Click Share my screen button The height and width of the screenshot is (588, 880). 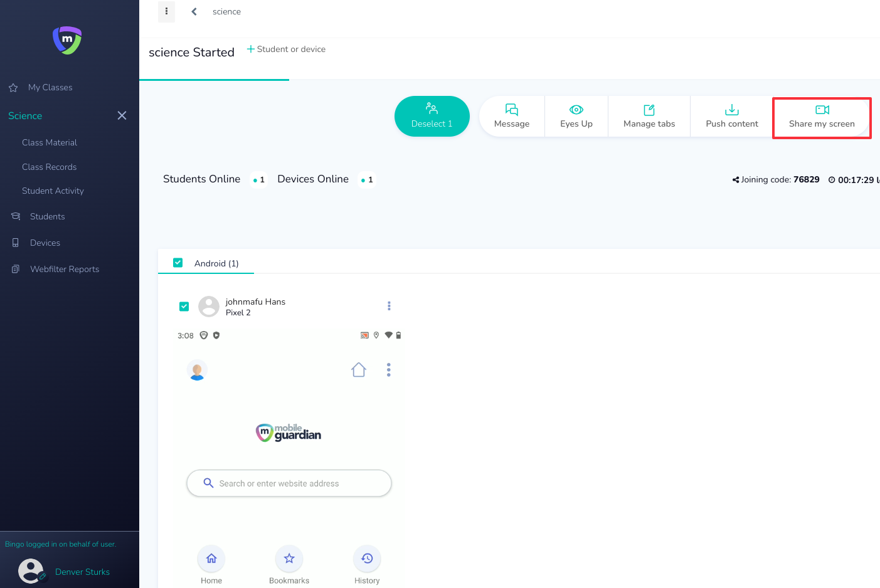[822, 117]
